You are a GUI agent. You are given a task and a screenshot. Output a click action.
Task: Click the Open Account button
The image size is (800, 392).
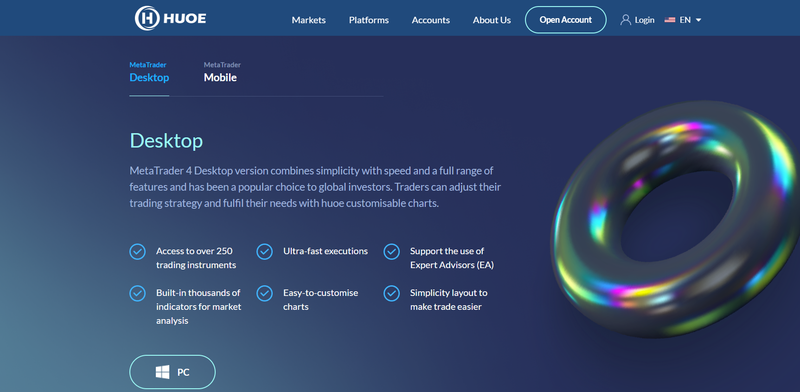[566, 20]
